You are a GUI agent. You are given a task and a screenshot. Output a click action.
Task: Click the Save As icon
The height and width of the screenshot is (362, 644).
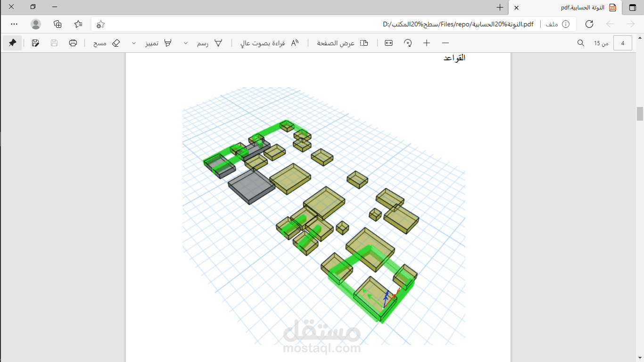(x=35, y=43)
